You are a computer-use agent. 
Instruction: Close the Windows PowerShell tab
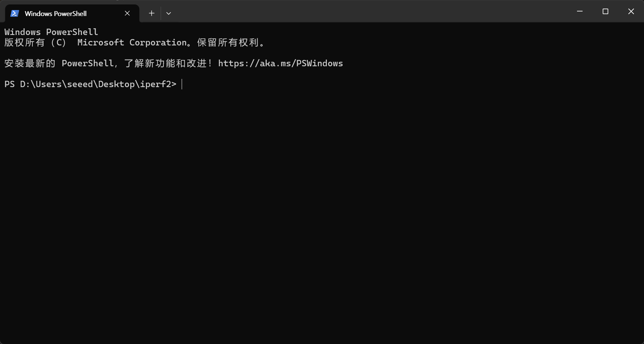tap(127, 13)
